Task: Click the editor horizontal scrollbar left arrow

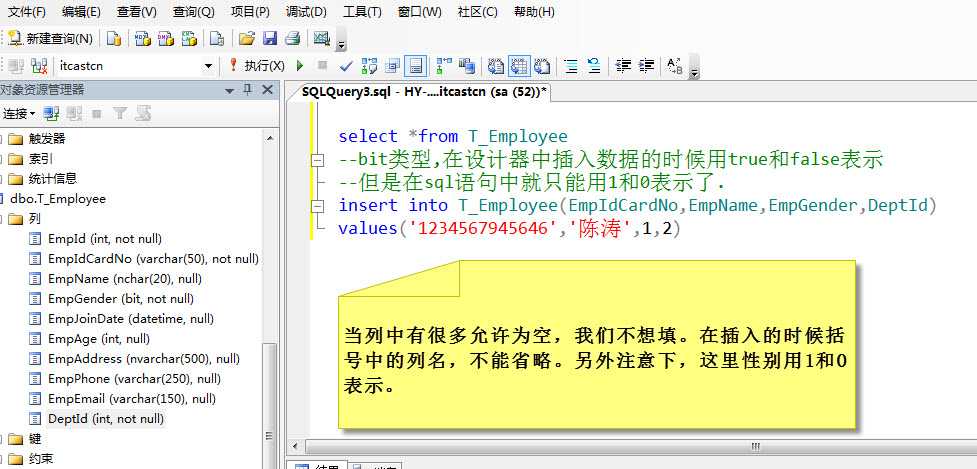Action: (295, 447)
